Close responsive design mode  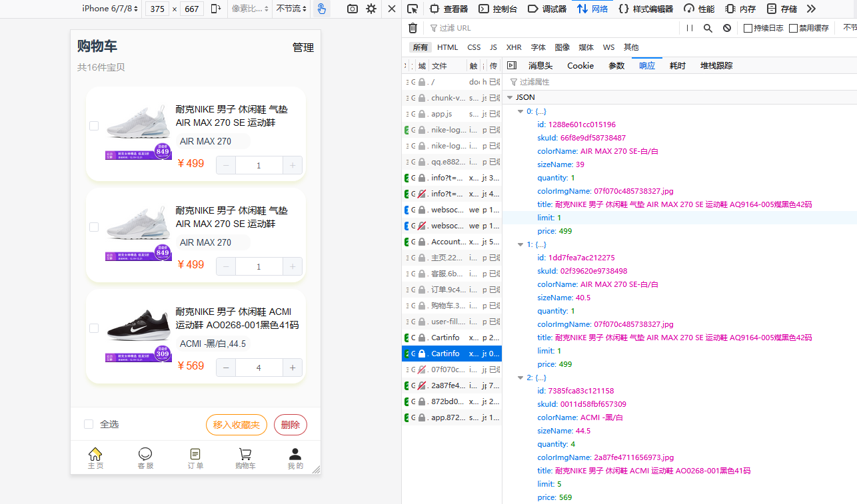pyautogui.click(x=392, y=9)
